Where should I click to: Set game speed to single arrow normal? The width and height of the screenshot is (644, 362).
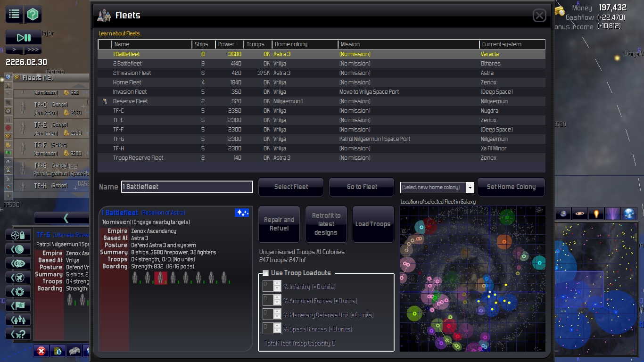pyautogui.click(x=14, y=49)
